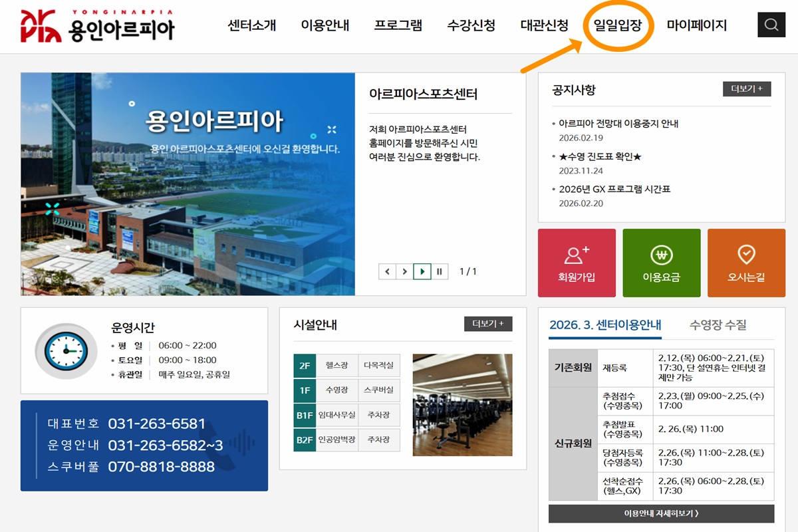This screenshot has width=798, height=532.
Task: Go to next banner slide
Action: (404, 271)
